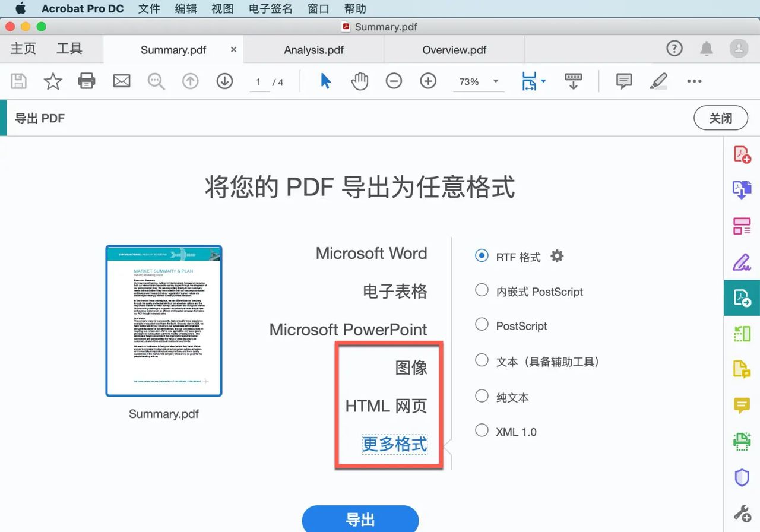Open the 窗口 menu
Screen dimensions: 760x532
319,9
